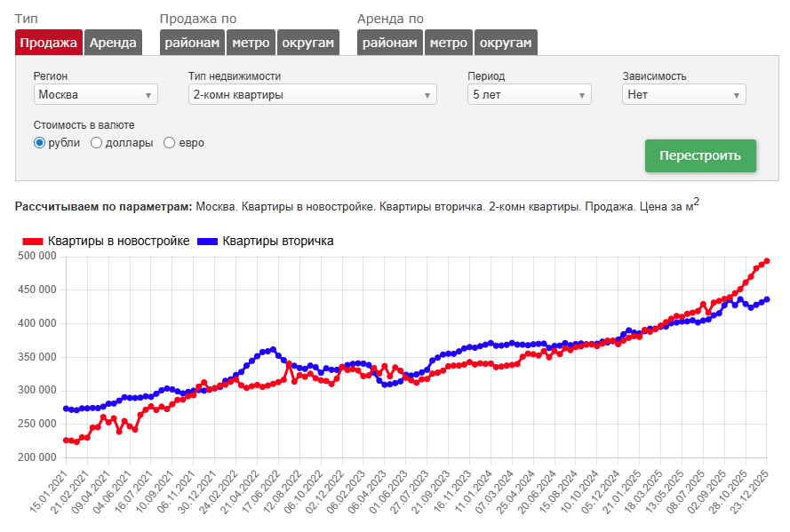Screen dimensions: 790x532
Task: Open Аренда по метро tab
Action: coord(449,43)
